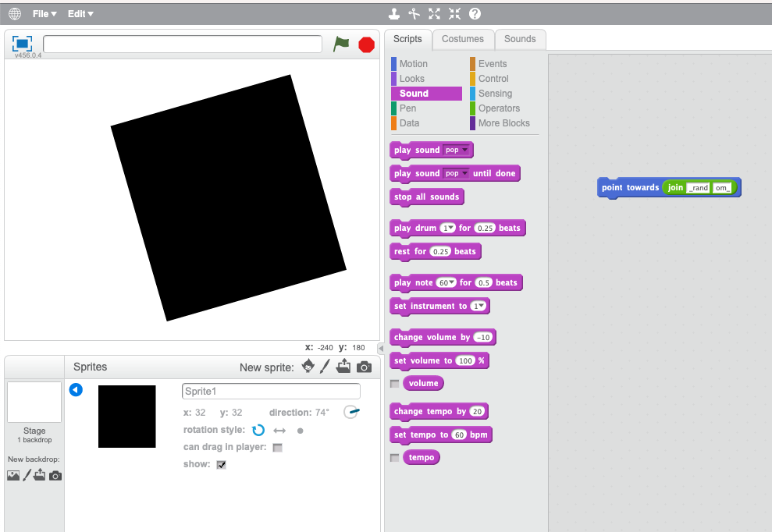Select the scissors delete tool
The width and height of the screenshot is (772, 532).
(414, 13)
